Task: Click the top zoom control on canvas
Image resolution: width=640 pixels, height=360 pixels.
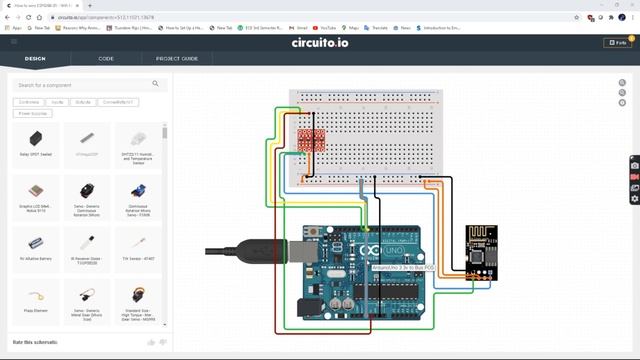Action: coord(622,82)
